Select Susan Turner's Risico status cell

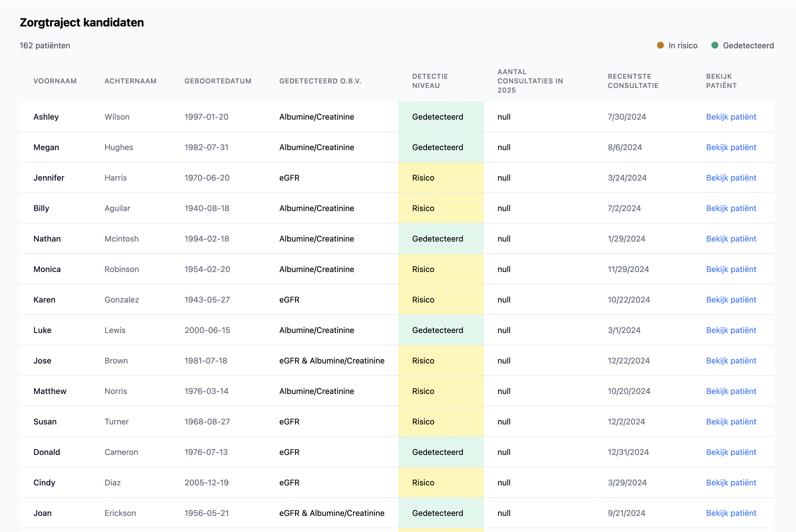(x=423, y=422)
